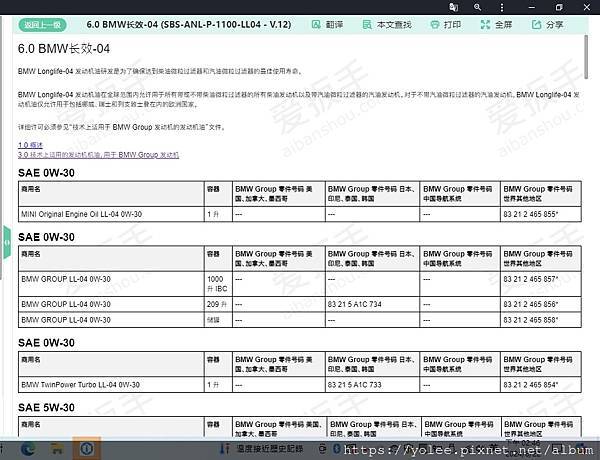Screen dimensions: 600x460
Task: Open the 1.0 概述 link
Action: coord(30,145)
